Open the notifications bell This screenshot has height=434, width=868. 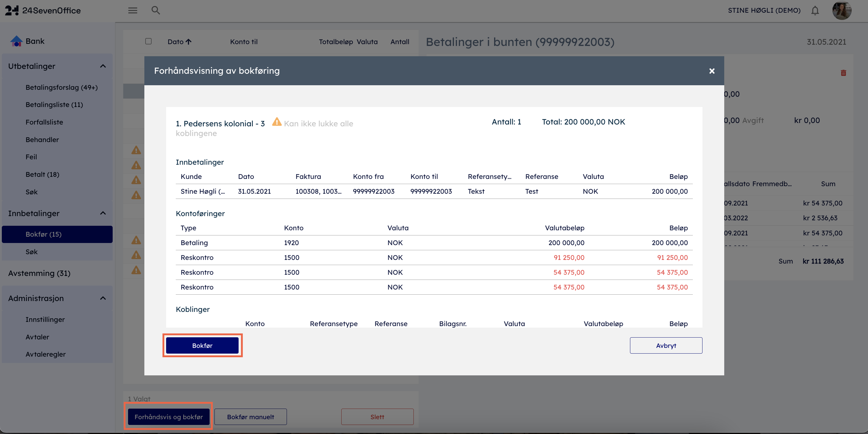(815, 11)
